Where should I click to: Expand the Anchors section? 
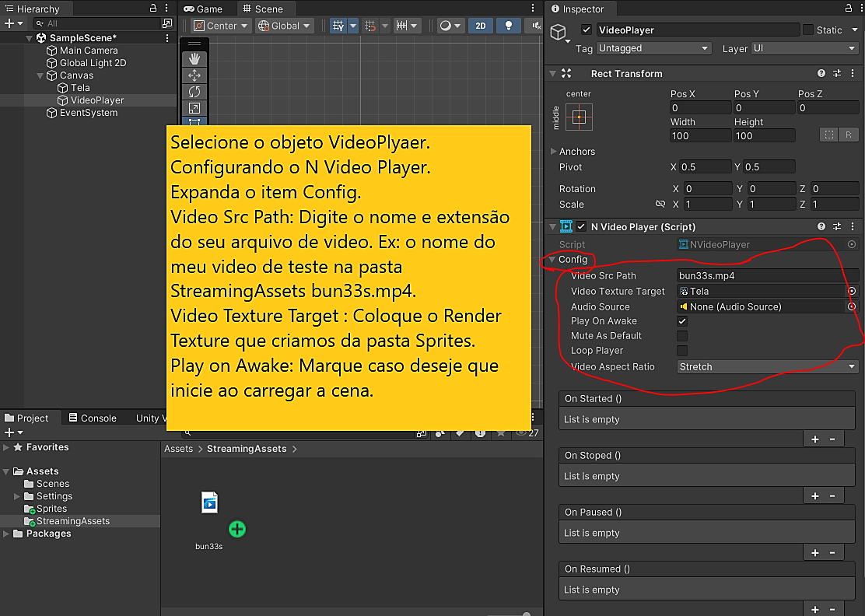coord(553,151)
